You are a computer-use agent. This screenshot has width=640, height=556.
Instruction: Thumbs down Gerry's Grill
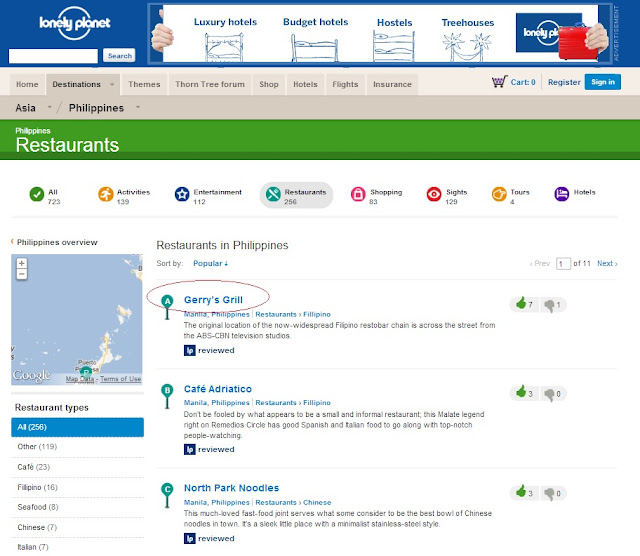coord(552,305)
